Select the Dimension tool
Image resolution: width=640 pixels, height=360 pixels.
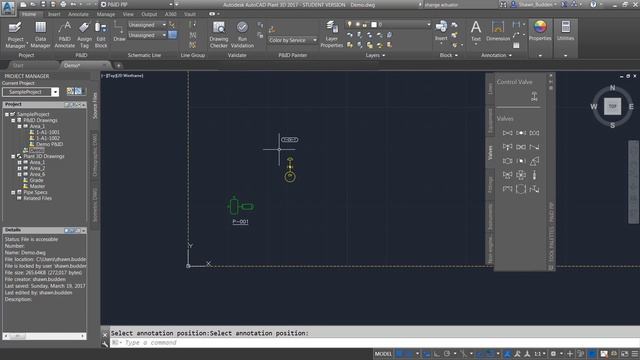coord(498,31)
